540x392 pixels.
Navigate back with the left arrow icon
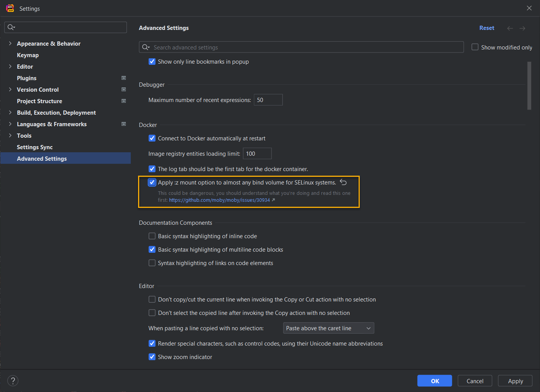click(x=510, y=28)
